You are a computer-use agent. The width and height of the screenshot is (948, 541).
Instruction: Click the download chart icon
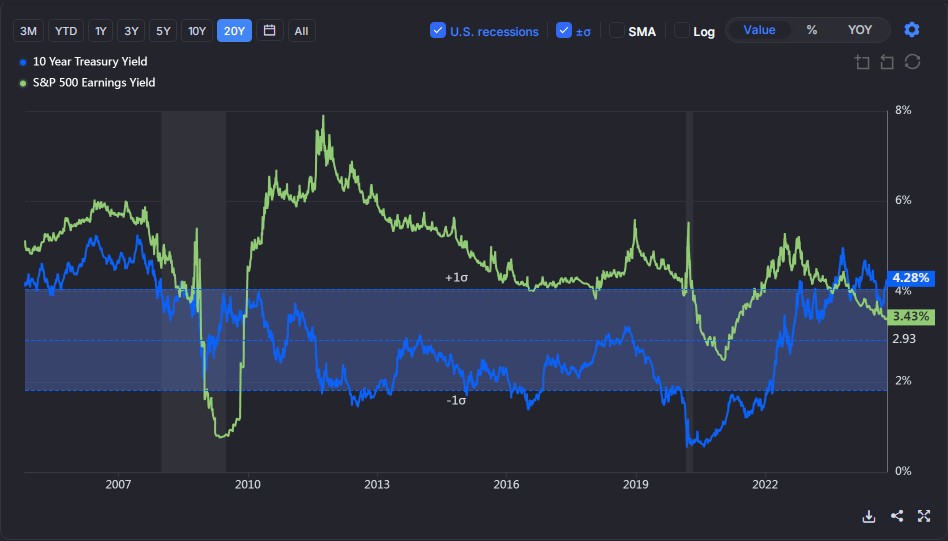[x=869, y=516]
